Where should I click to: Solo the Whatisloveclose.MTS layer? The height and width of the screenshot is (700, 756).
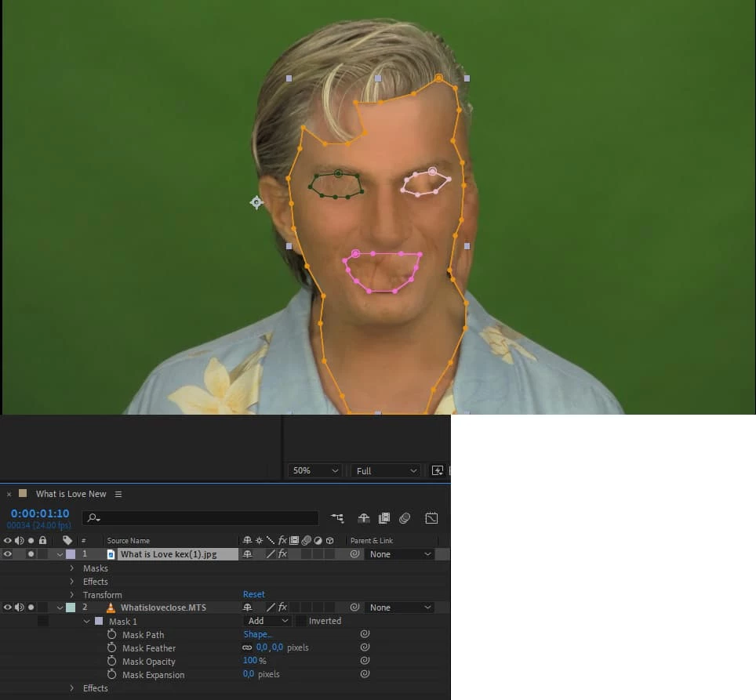tap(31, 607)
